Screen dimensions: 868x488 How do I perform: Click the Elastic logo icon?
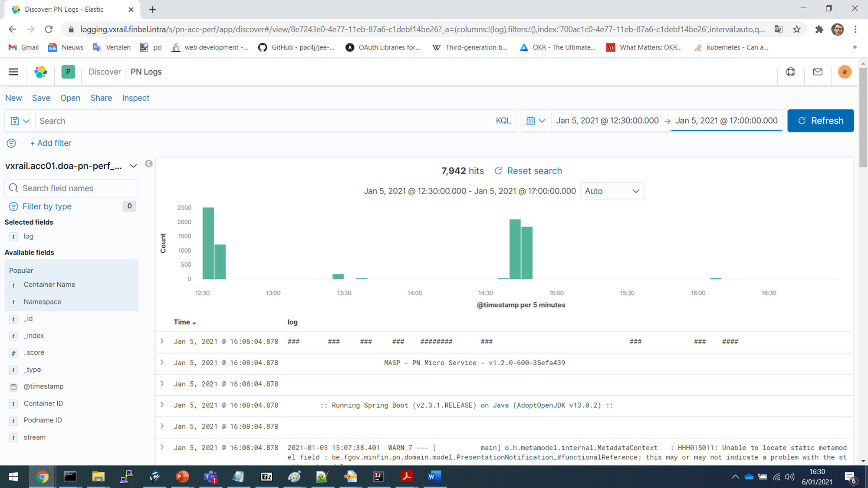(x=41, y=72)
